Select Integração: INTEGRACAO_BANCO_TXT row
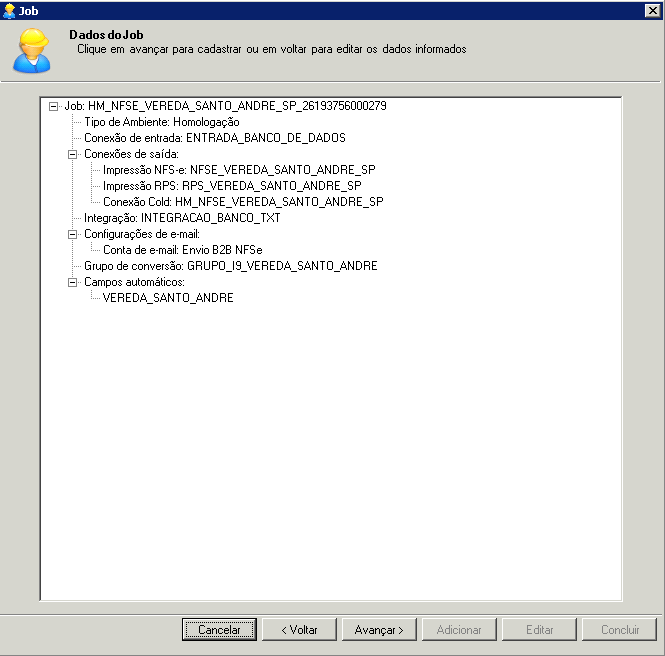The height and width of the screenshot is (656, 665). point(182,218)
